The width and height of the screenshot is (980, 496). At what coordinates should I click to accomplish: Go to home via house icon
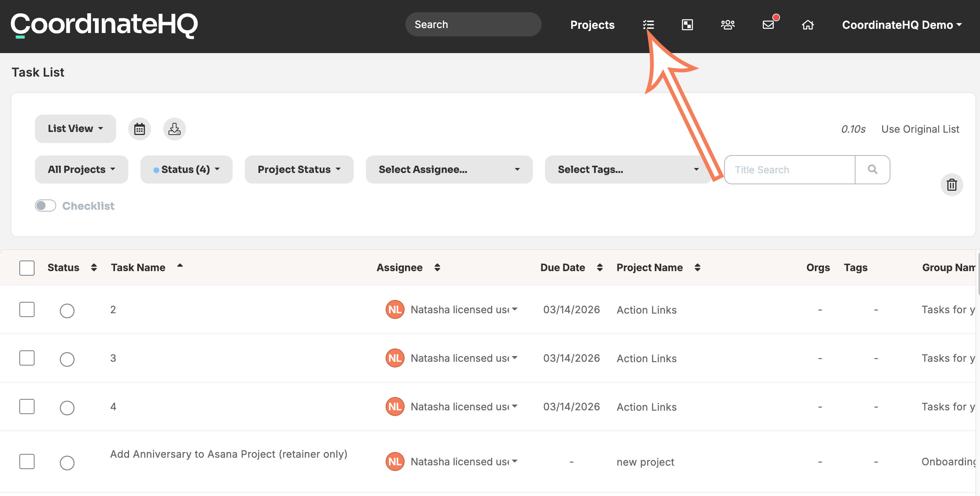[x=808, y=25]
